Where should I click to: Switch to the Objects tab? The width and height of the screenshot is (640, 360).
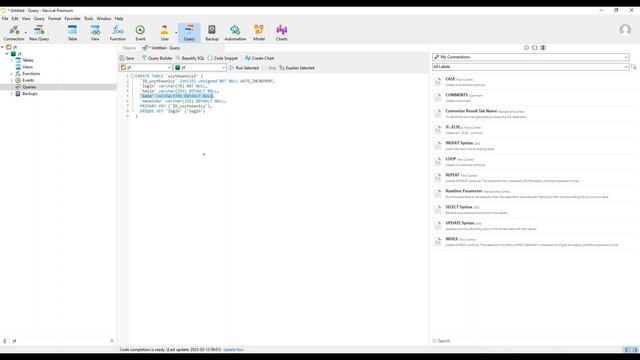(129, 48)
